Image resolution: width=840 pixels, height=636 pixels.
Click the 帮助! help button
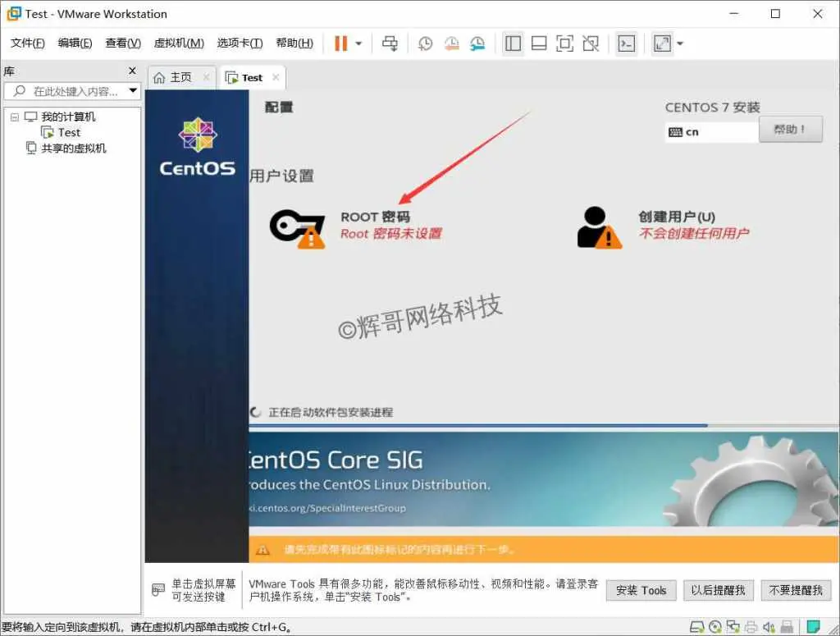(790, 129)
